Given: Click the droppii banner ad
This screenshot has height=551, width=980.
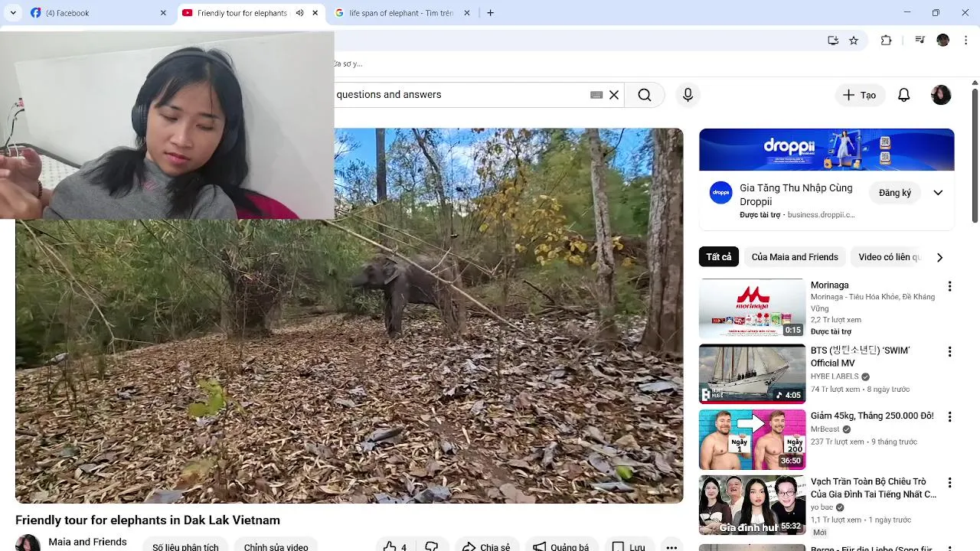Looking at the screenshot, I should click(827, 150).
